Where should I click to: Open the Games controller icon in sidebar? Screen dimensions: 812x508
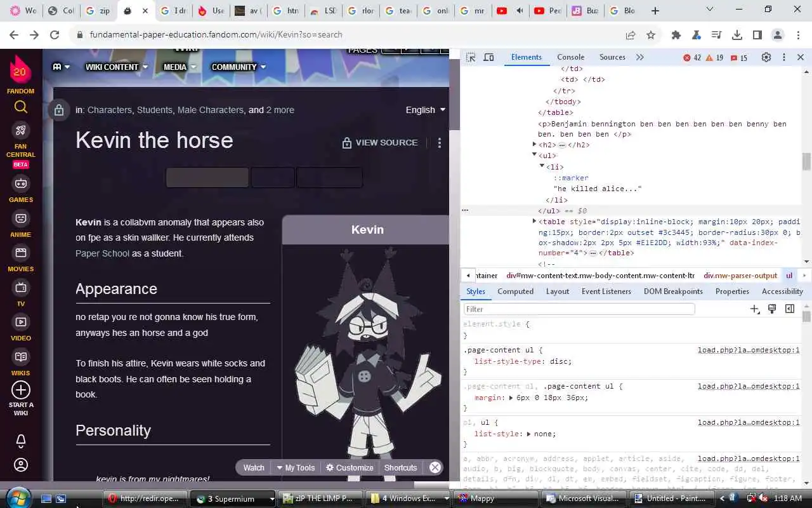tap(21, 184)
